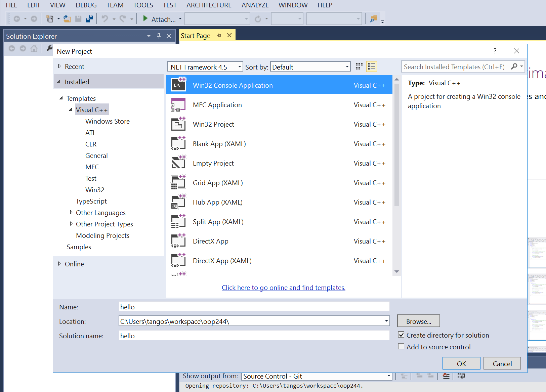Click the Cancel button
The image size is (546, 392).
(x=502, y=363)
